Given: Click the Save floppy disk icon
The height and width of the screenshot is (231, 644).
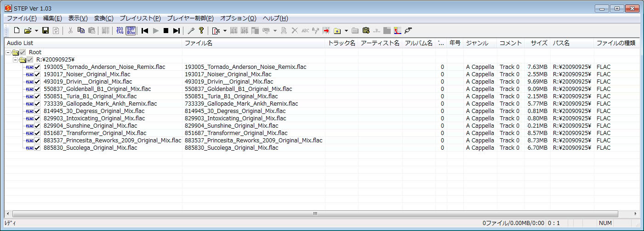Looking at the screenshot, I should point(45,31).
